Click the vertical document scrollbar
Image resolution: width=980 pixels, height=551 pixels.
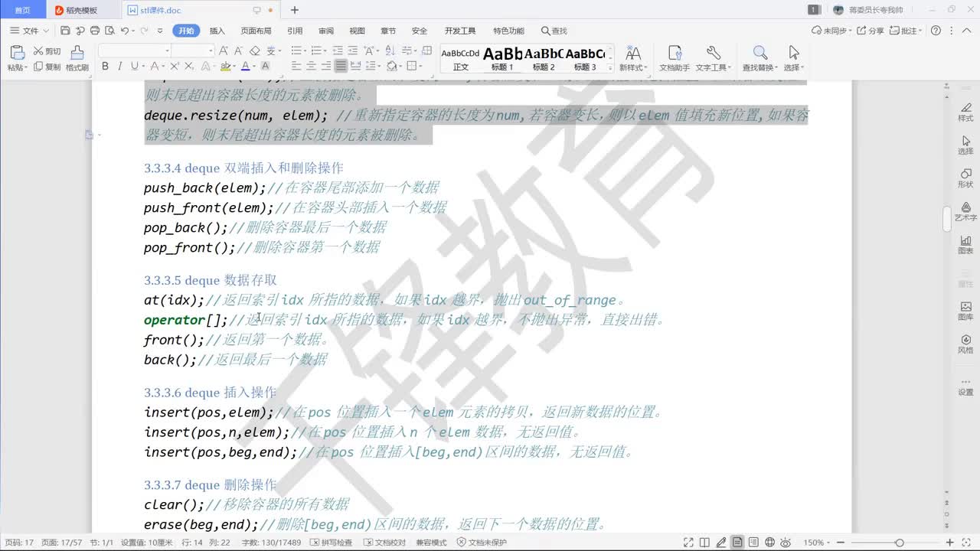[x=946, y=218]
